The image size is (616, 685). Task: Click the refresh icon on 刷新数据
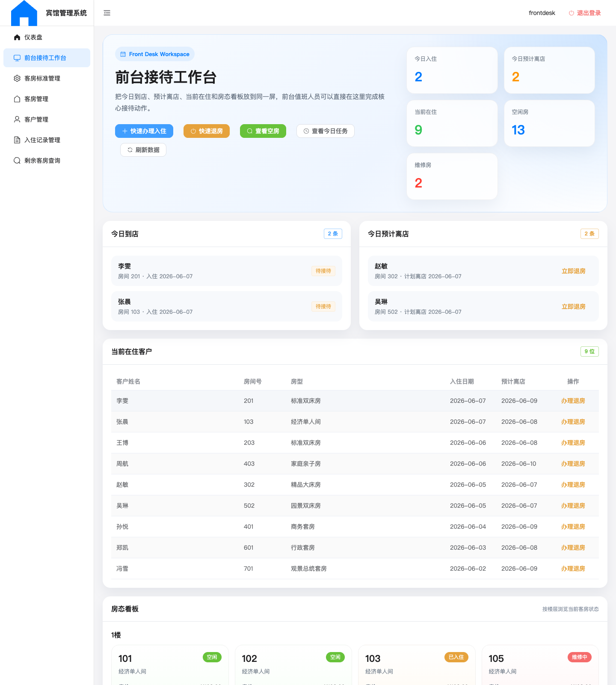pyautogui.click(x=130, y=150)
